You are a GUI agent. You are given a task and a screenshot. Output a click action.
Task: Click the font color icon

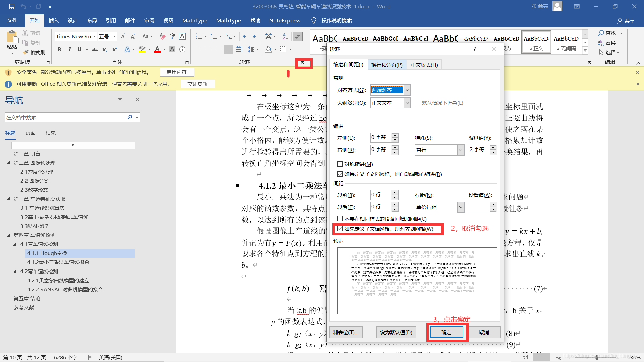157,50
